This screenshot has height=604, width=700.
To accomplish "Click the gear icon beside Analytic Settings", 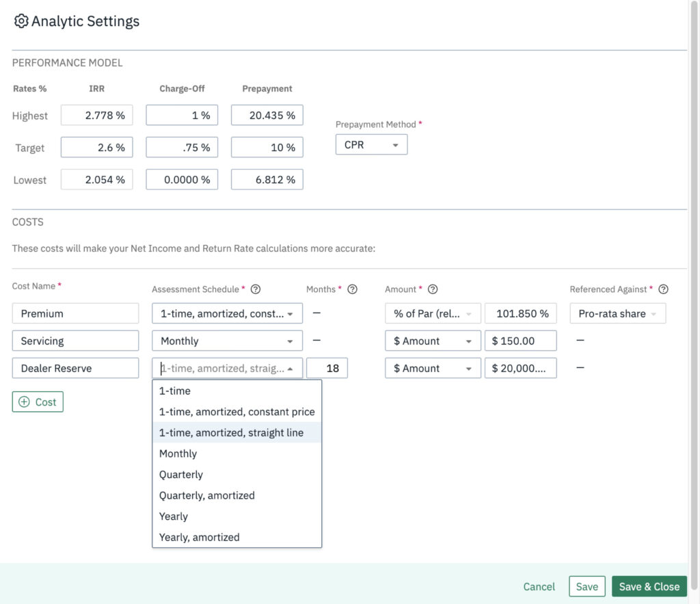I will [x=21, y=21].
